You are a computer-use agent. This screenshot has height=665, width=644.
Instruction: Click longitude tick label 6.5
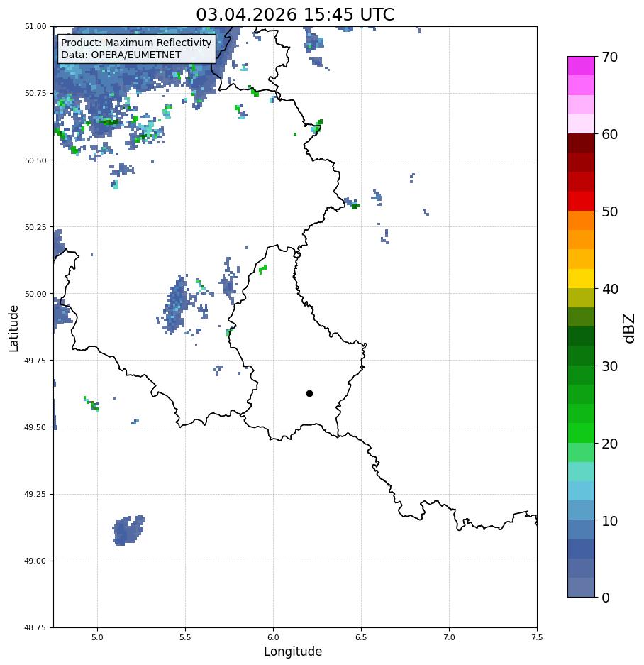(361, 637)
